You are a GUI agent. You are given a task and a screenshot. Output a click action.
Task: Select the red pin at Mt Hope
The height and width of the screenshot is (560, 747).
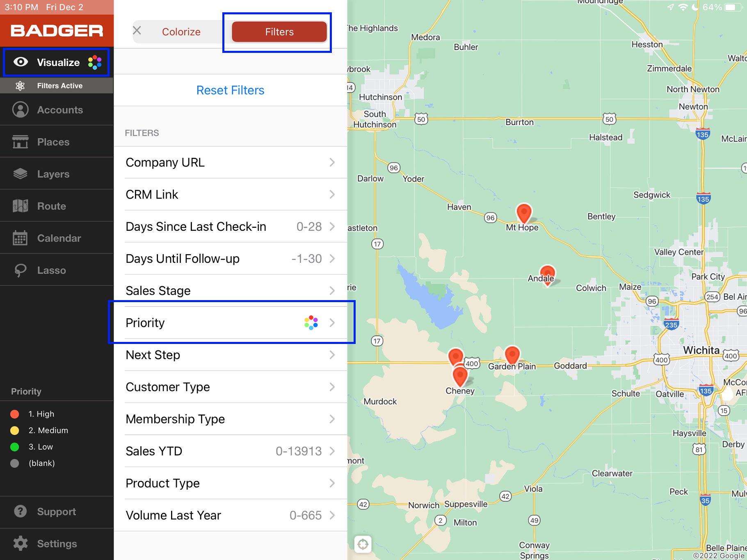tap(524, 213)
